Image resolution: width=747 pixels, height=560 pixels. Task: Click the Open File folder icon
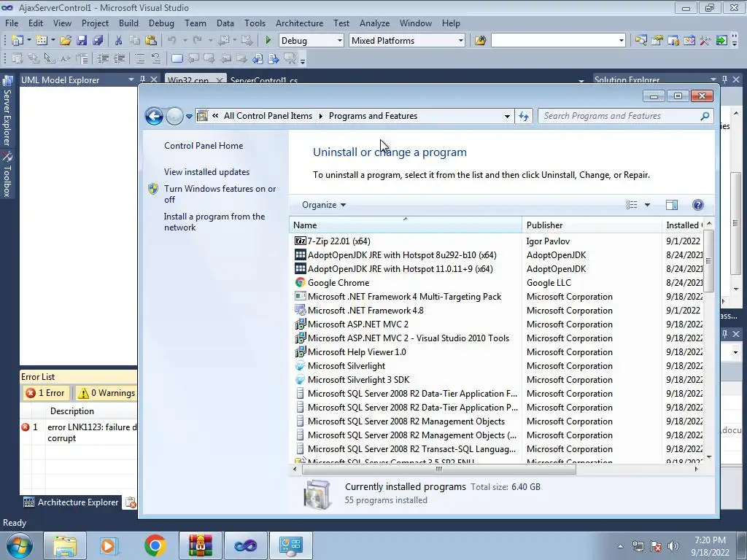(66, 41)
